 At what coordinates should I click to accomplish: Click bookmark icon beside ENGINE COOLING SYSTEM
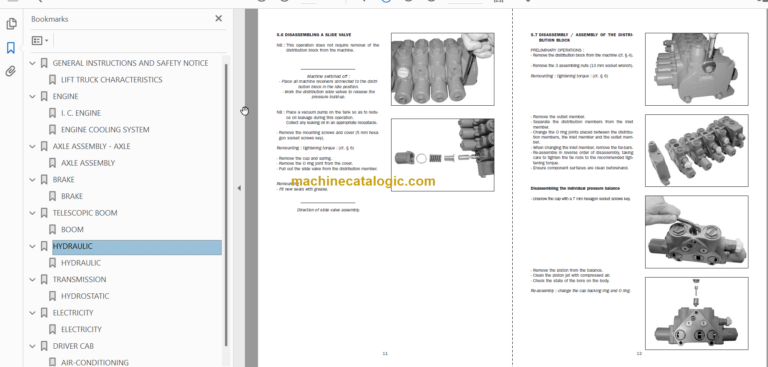click(52, 130)
